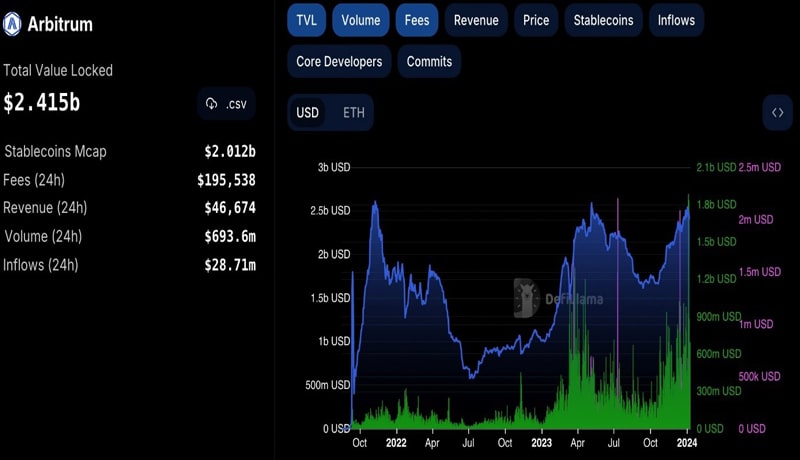Click the Inflows (24h) label

click(x=41, y=265)
